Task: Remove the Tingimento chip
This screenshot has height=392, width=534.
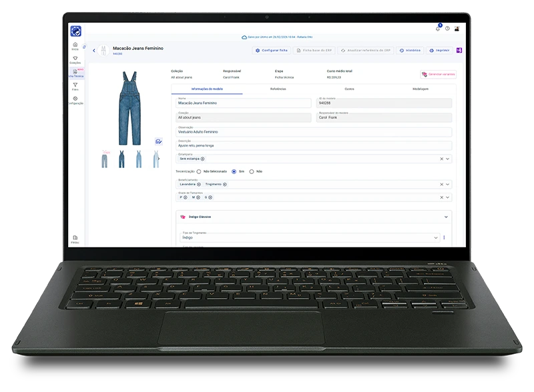Action: tap(225, 185)
